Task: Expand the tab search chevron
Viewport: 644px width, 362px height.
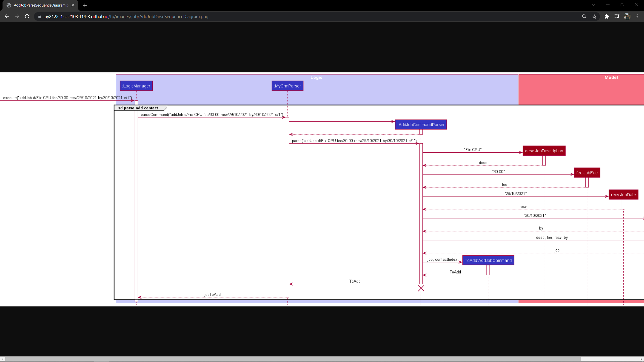Action: [593, 5]
